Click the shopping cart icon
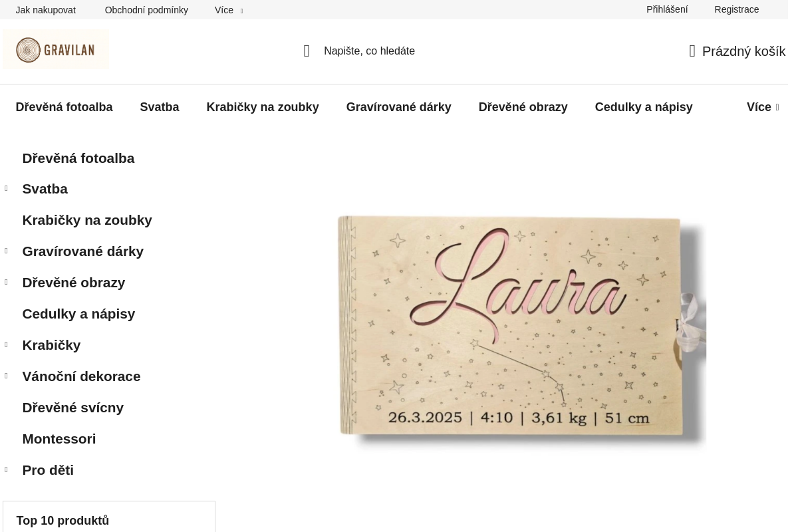This screenshot has height=532, width=798. click(x=692, y=51)
